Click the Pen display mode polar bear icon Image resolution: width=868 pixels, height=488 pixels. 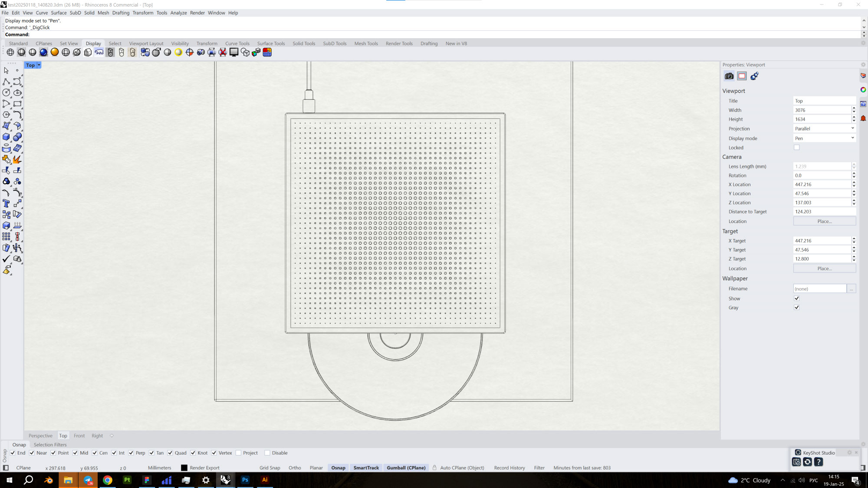99,52
